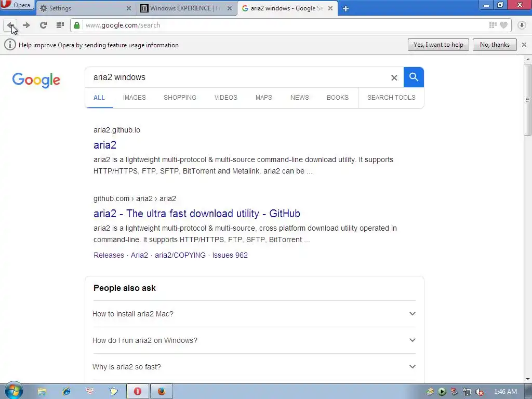The width and height of the screenshot is (532, 399).
Task: Switch to IMAGES results
Action: coord(135,98)
